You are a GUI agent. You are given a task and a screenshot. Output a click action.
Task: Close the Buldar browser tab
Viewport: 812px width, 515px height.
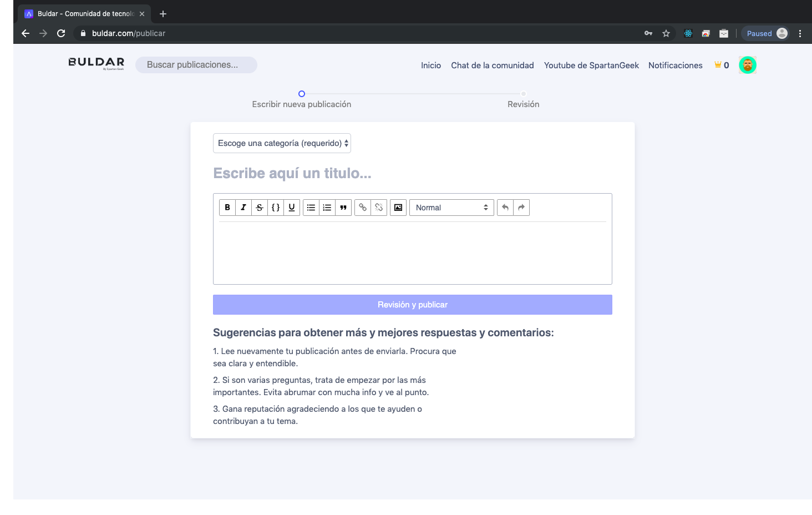point(142,14)
